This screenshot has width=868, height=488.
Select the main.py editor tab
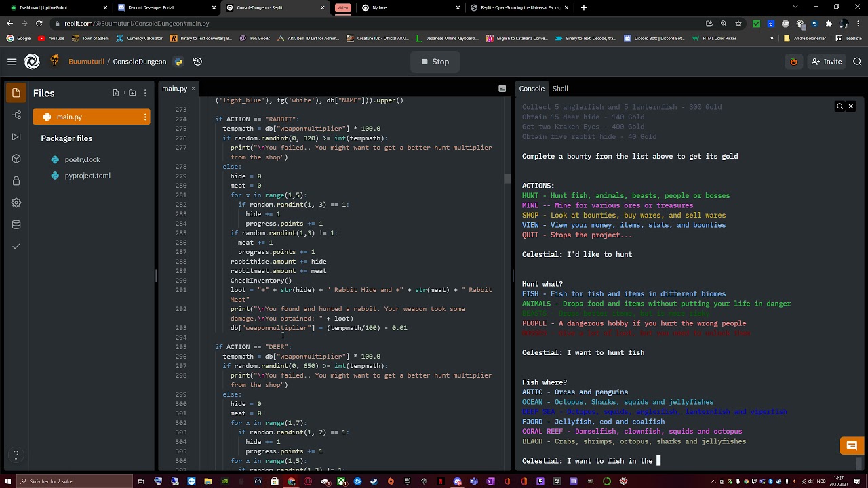pyautogui.click(x=174, y=89)
